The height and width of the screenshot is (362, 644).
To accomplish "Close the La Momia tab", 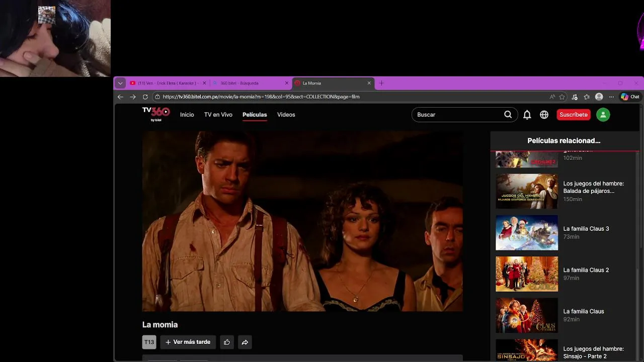I will [369, 83].
